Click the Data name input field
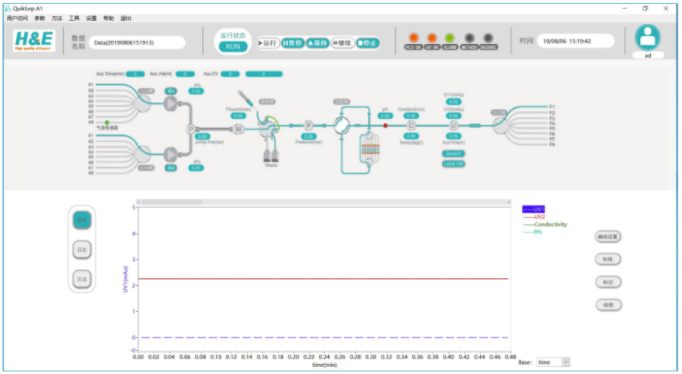This screenshot has height=374, width=682. (137, 43)
